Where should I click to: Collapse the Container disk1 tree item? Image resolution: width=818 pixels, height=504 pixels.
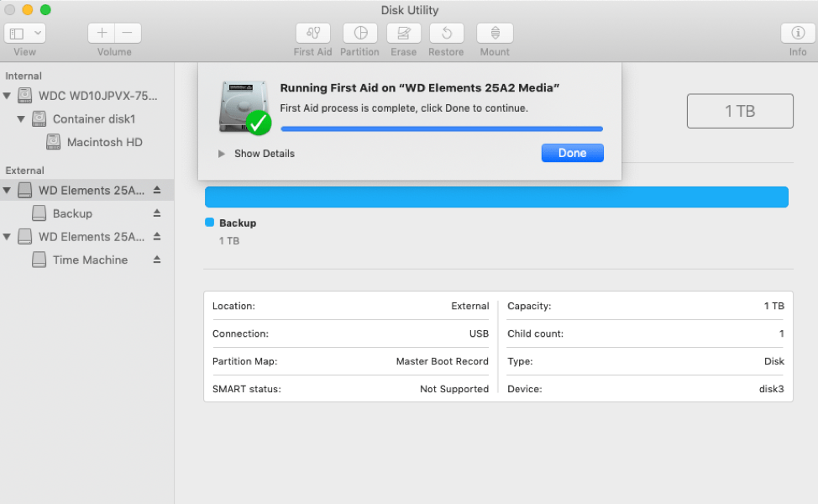(x=20, y=118)
